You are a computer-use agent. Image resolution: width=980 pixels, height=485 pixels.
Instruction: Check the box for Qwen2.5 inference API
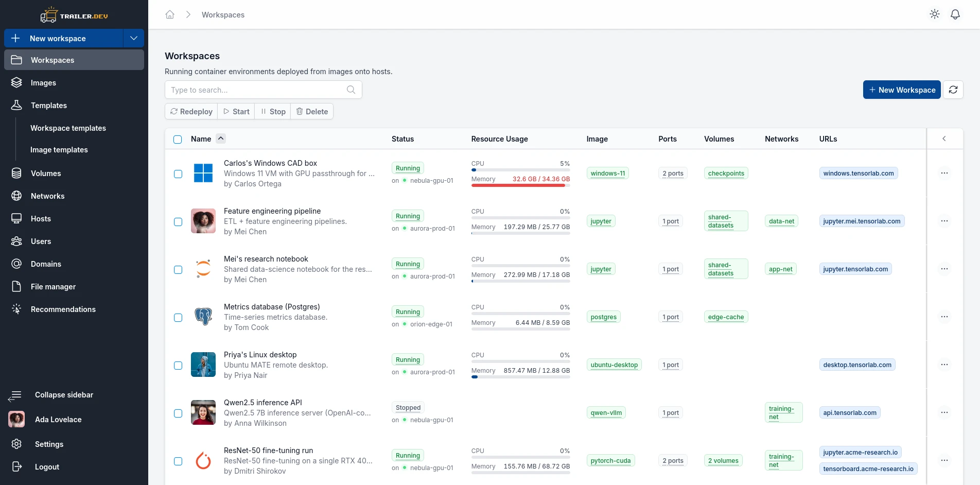coord(178,413)
